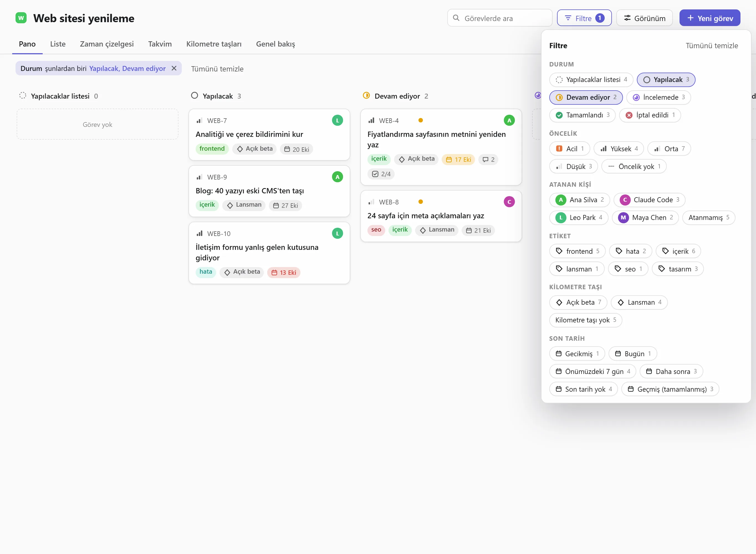Click the Lansman milestone on WEB-8
The image size is (756, 554).
(x=437, y=230)
